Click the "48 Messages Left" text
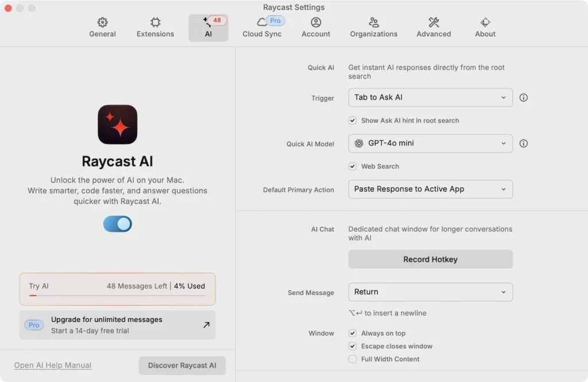Screen dimensions: 588x382 (137, 286)
